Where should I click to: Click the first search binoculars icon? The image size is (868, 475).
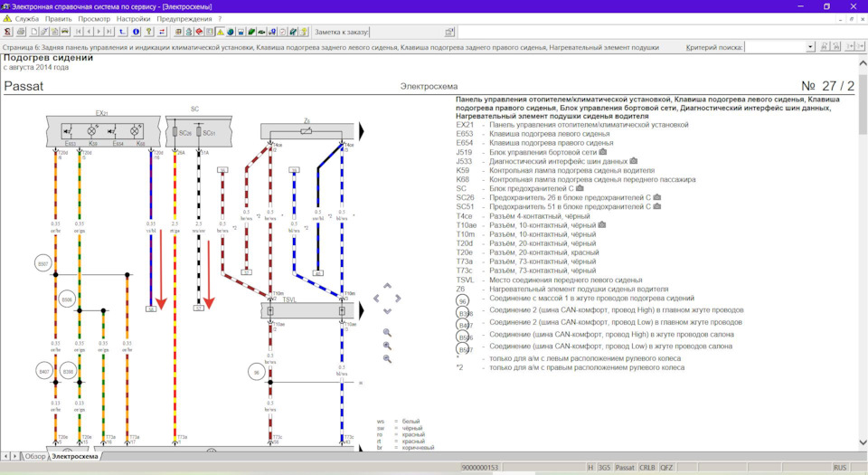coord(825,47)
